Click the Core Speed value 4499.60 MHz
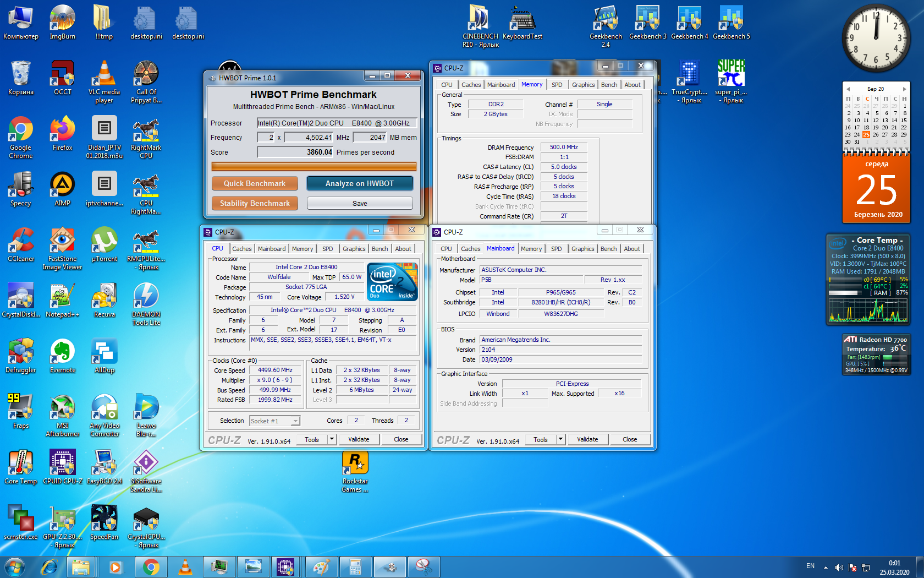Image resolution: width=924 pixels, height=578 pixels. (275, 370)
